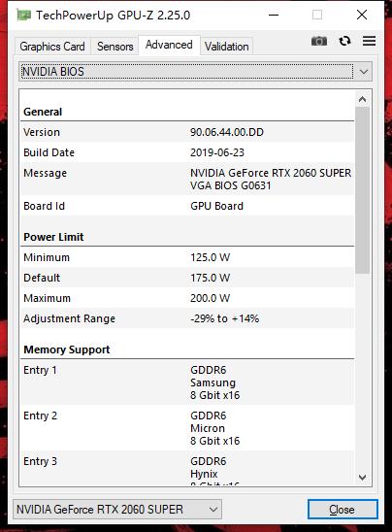This screenshot has height=532, width=392.
Task: Click the Minimum power value 125.0 W
Action: 210,257
